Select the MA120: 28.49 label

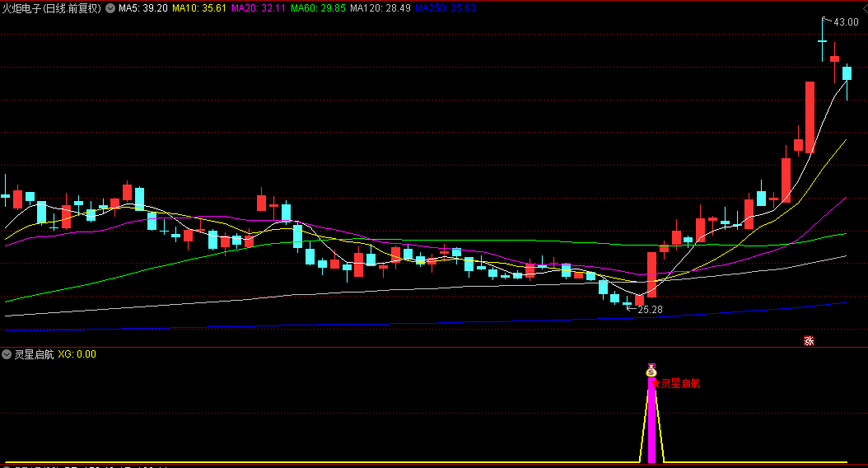(x=380, y=8)
